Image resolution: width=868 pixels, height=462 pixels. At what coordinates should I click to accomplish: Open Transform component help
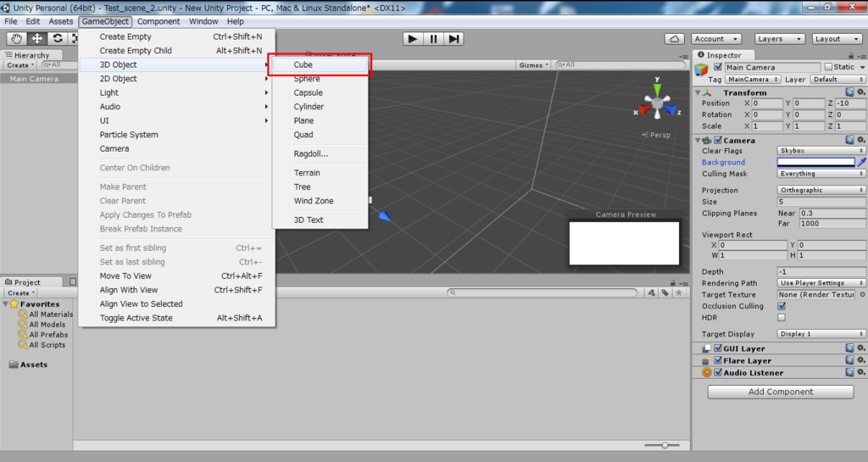tap(849, 92)
